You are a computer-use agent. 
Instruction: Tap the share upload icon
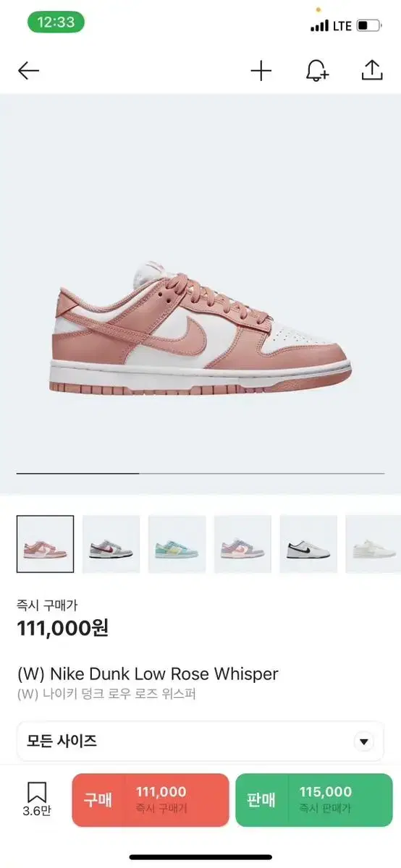click(371, 70)
